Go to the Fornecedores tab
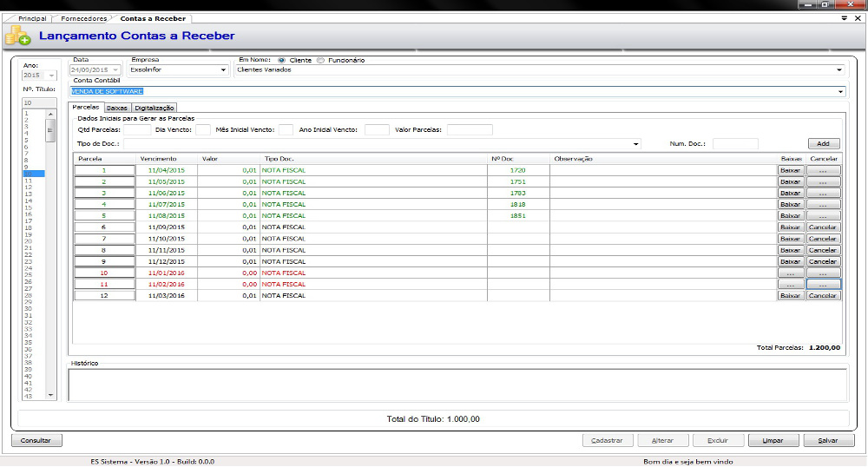The height and width of the screenshot is (467, 868). click(x=84, y=18)
